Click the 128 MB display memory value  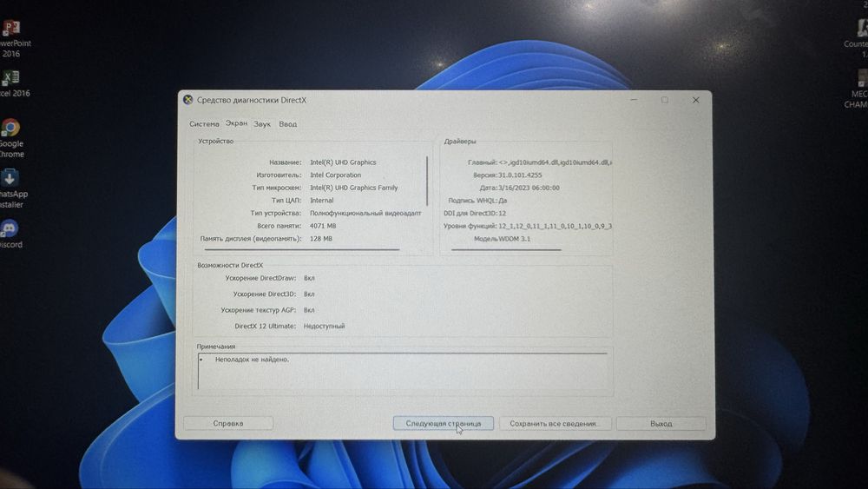[x=321, y=239]
